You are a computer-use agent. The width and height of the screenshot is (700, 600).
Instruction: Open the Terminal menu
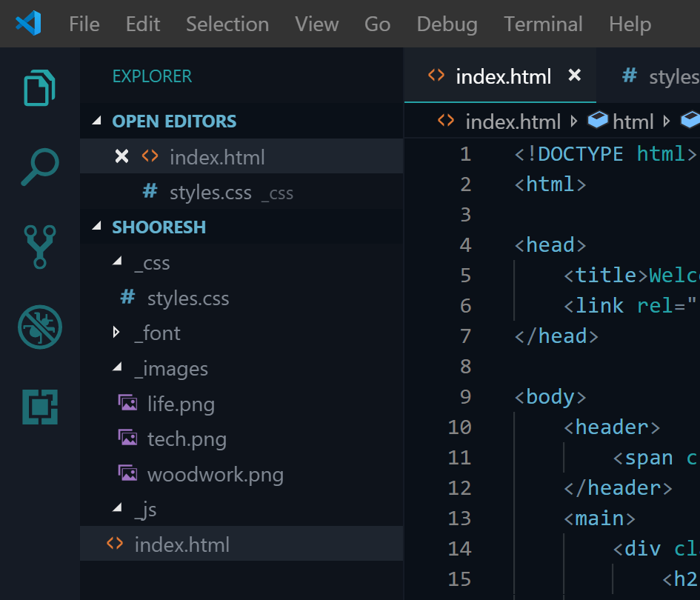543,24
